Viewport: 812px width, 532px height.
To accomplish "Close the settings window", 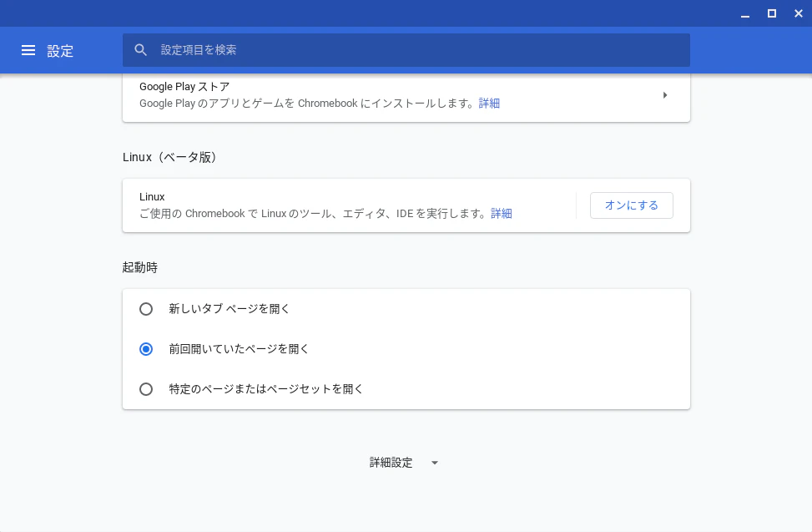I will pos(799,13).
